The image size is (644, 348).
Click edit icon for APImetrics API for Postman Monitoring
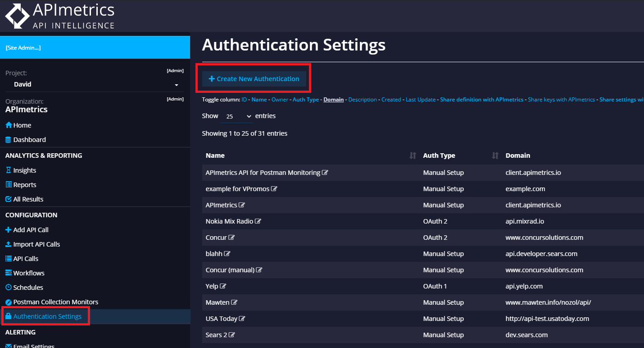pos(325,173)
